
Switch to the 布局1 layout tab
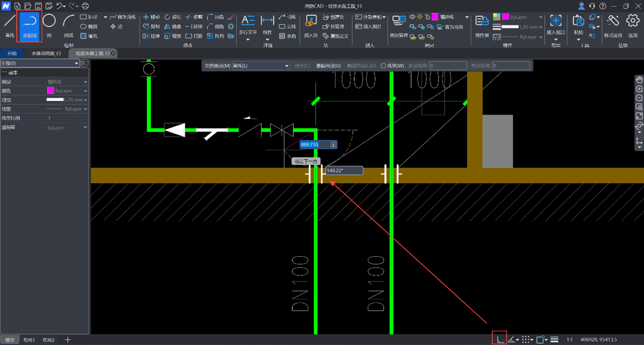tap(29, 340)
